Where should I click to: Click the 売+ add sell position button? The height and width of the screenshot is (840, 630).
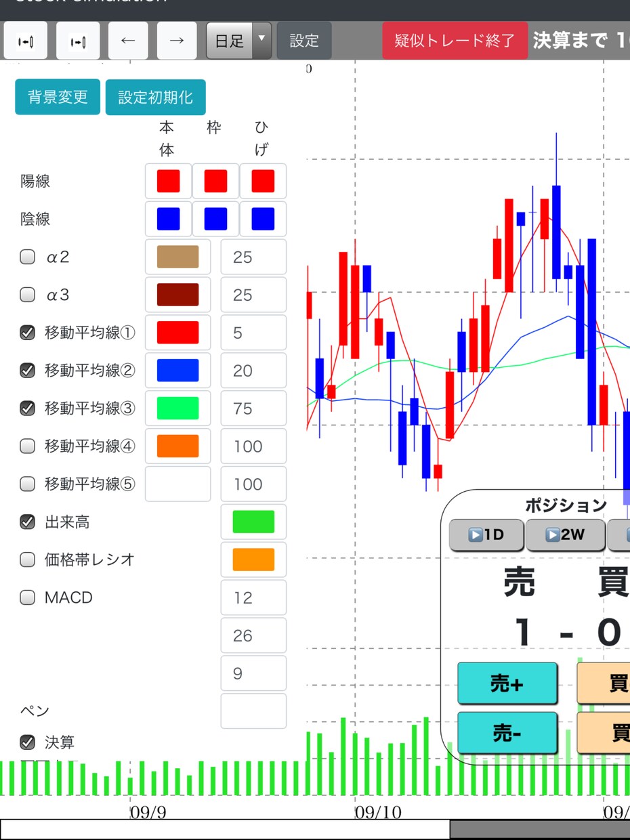point(507,684)
